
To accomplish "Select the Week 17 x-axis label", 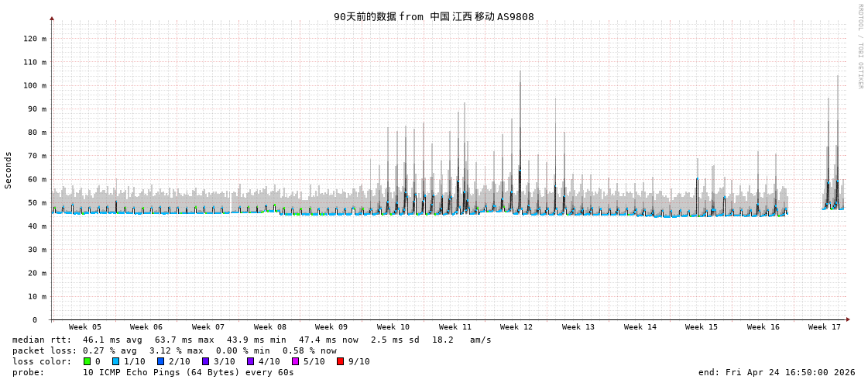I will pyautogui.click(x=825, y=327).
